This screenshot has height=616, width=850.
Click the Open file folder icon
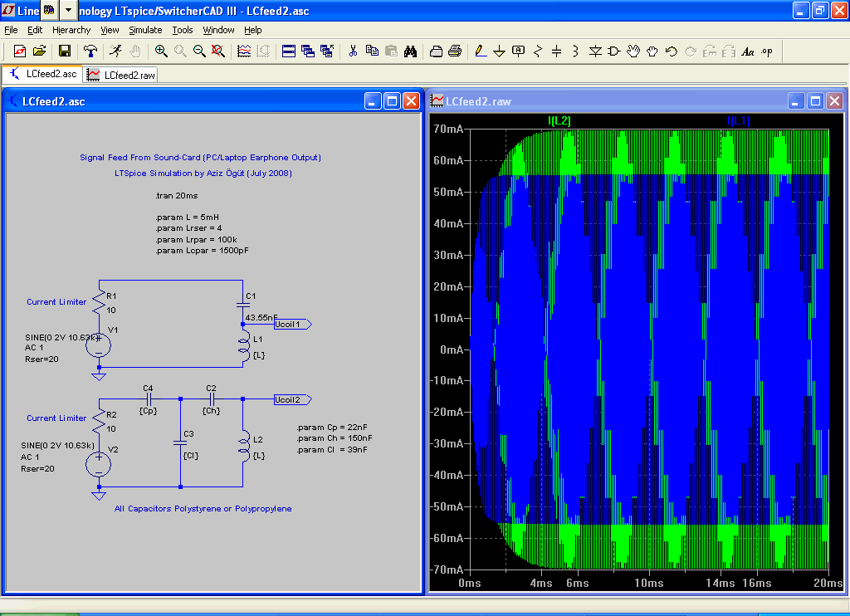(39, 51)
